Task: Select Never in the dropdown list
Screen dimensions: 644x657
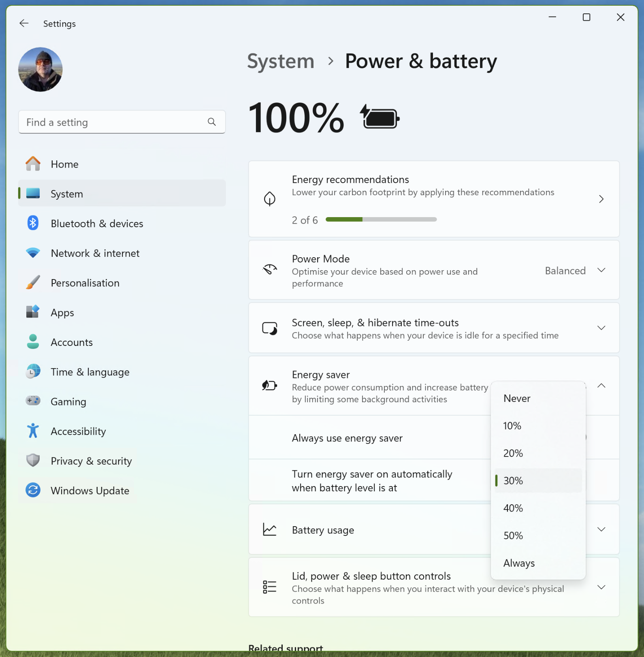Action: coord(538,399)
